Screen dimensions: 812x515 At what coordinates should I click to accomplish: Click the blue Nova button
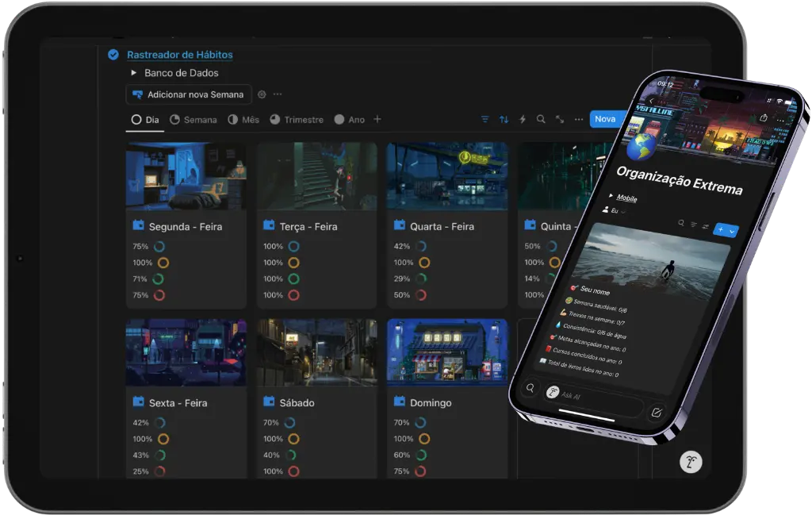pos(605,119)
